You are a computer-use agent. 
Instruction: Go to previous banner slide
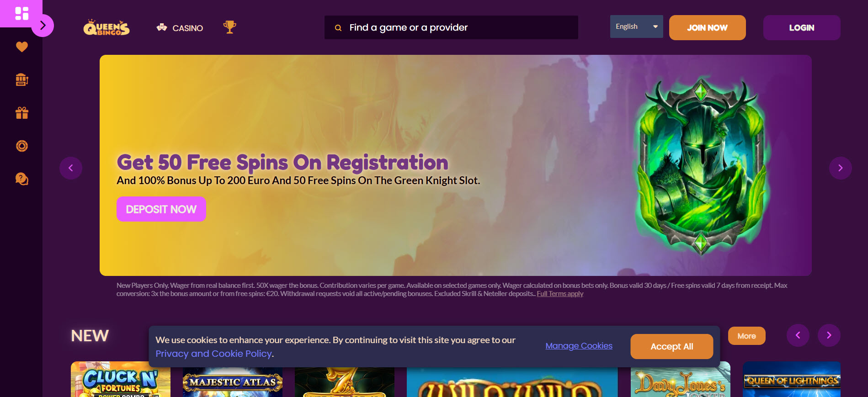(71, 168)
